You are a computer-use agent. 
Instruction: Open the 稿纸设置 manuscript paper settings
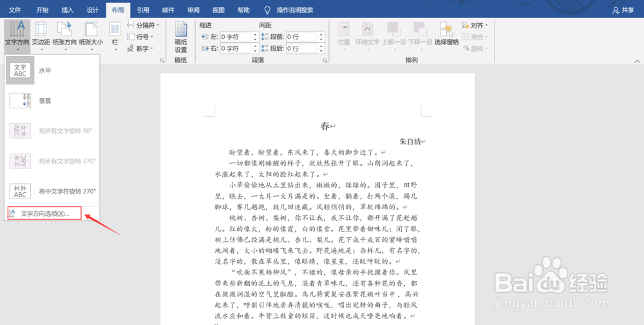(x=181, y=38)
